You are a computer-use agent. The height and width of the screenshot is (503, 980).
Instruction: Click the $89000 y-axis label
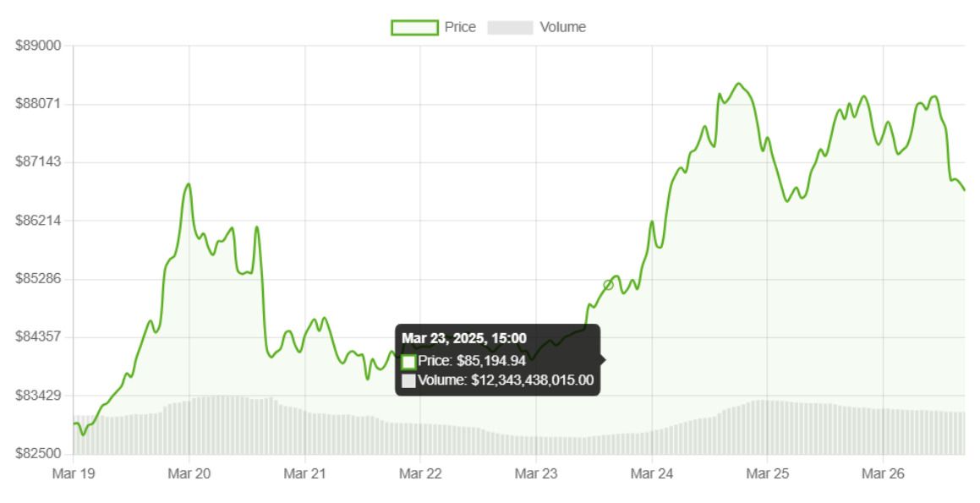38,46
